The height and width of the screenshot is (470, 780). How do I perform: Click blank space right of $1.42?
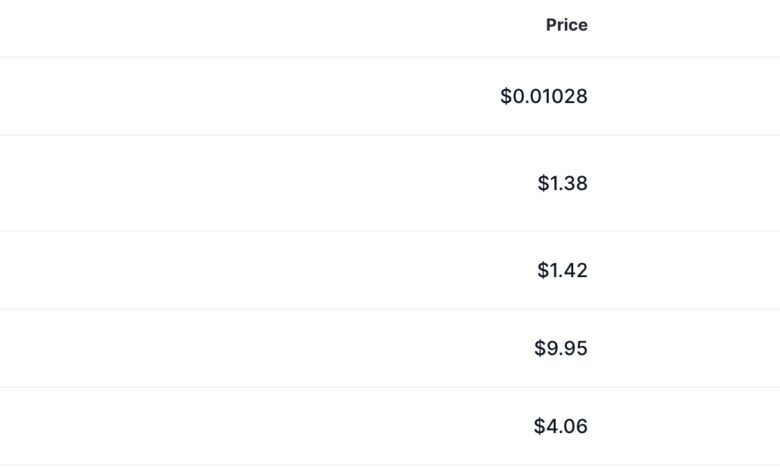pyautogui.click(x=690, y=270)
